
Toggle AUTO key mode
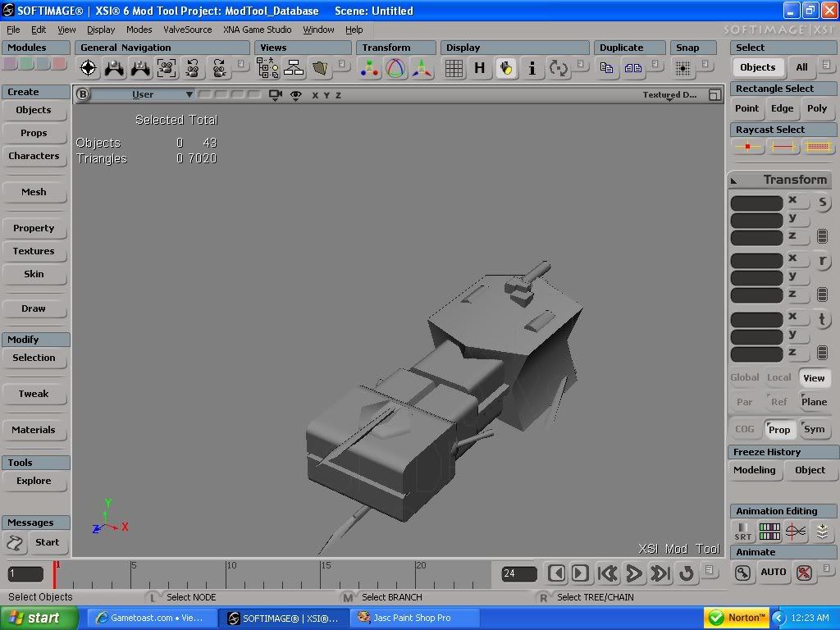coord(773,572)
